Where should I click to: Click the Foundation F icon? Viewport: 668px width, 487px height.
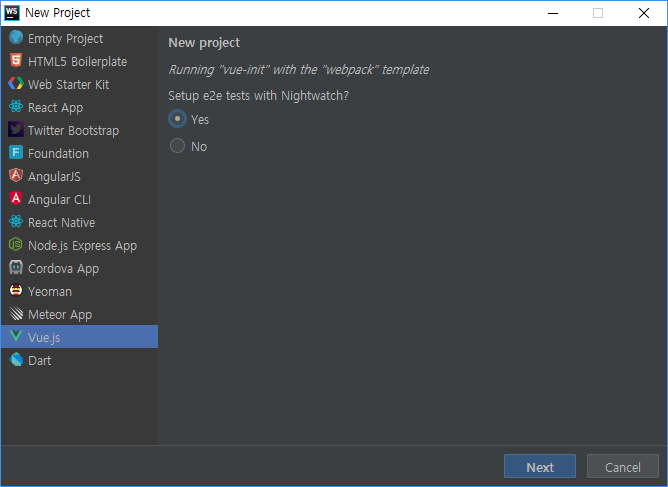(16, 153)
